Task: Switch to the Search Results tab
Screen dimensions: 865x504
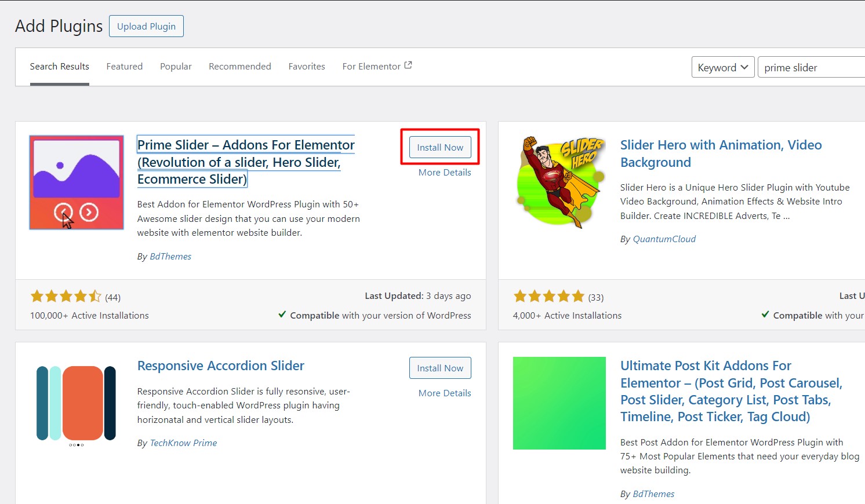Action: click(x=60, y=67)
